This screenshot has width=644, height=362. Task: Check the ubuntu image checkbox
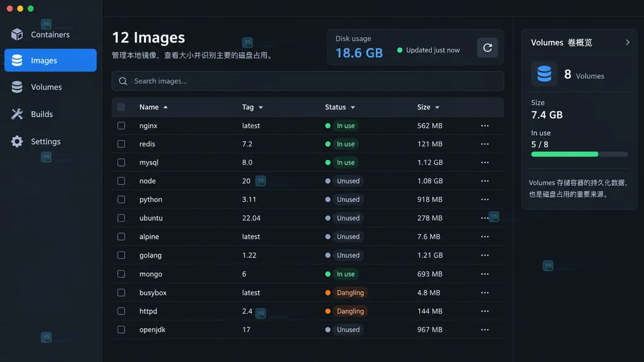tap(121, 218)
